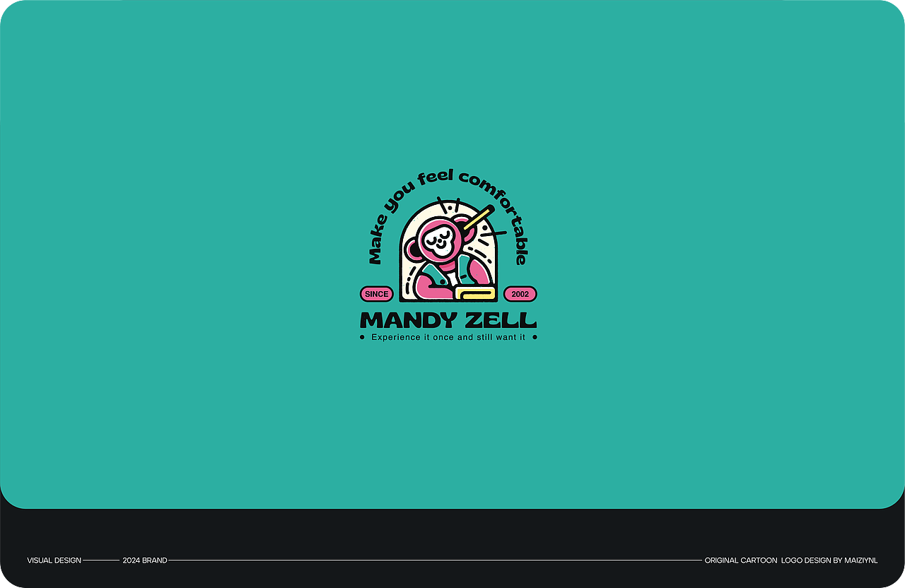The height and width of the screenshot is (588, 905).
Task: Click the 'Experience it once and still want it' tagline
Action: point(448,338)
